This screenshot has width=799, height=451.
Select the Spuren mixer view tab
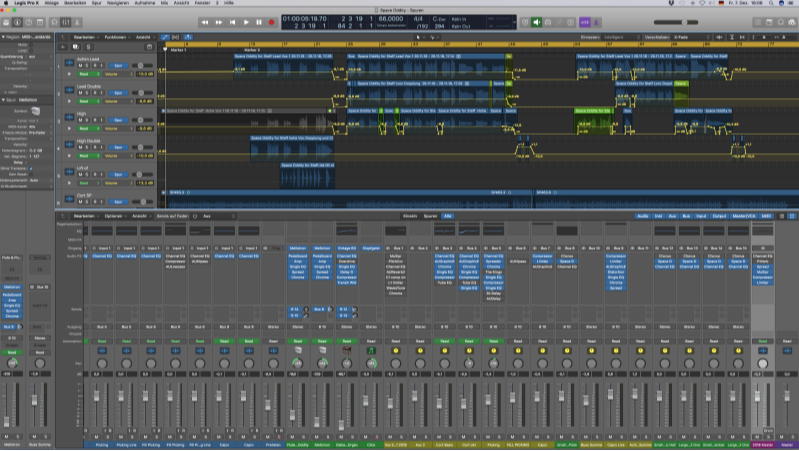(x=431, y=216)
